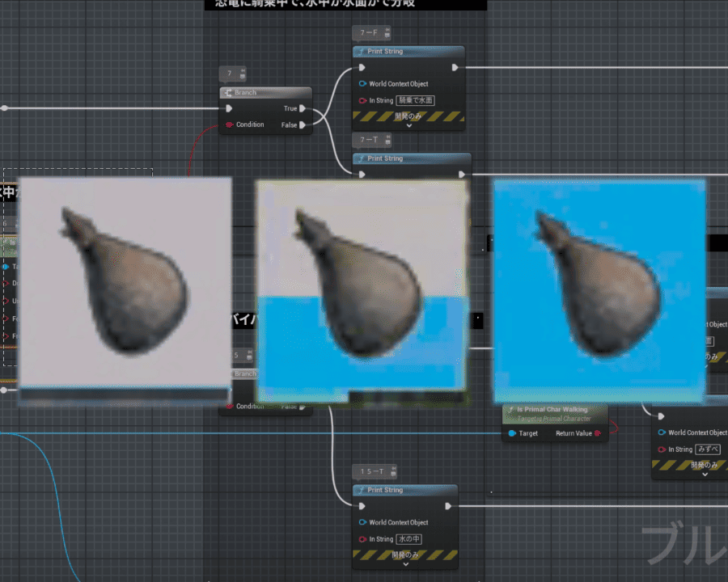Click the exec output pin of the 7-F Print String

(455, 67)
